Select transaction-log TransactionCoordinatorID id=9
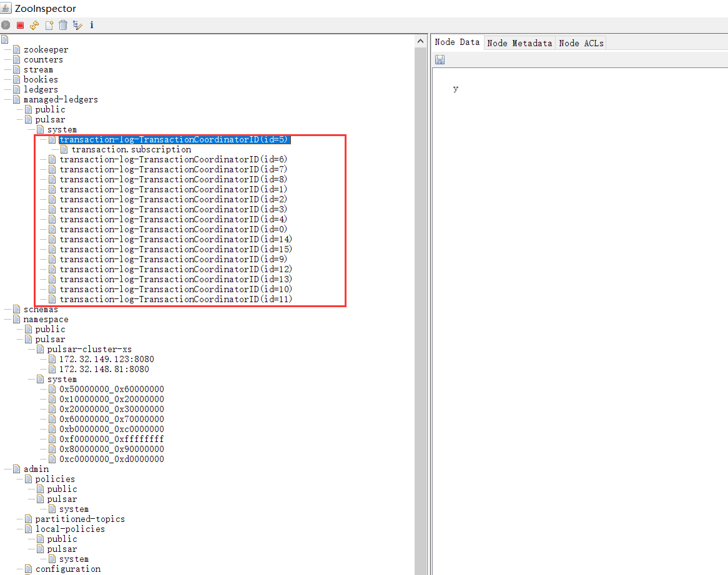Viewport: 728px width, 575px height. coord(173,260)
